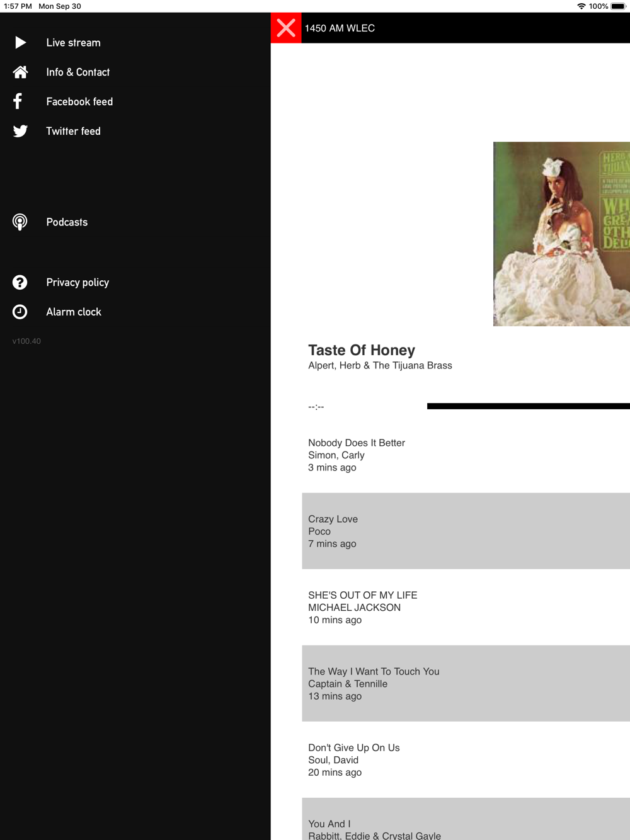Click the Facebook logo icon
The height and width of the screenshot is (840, 630).
point(18,101)
